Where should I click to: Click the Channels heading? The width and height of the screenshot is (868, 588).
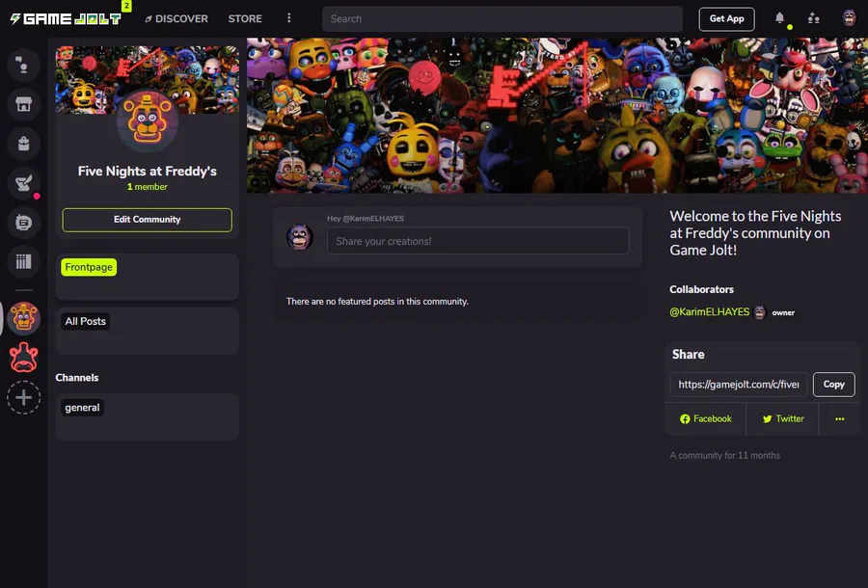[x=77, y=378]
